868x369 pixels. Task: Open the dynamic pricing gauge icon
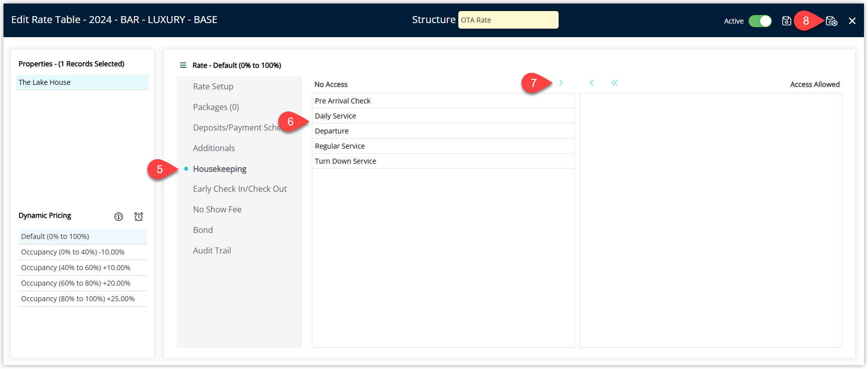pyautogui.click(x=118, y=216)
